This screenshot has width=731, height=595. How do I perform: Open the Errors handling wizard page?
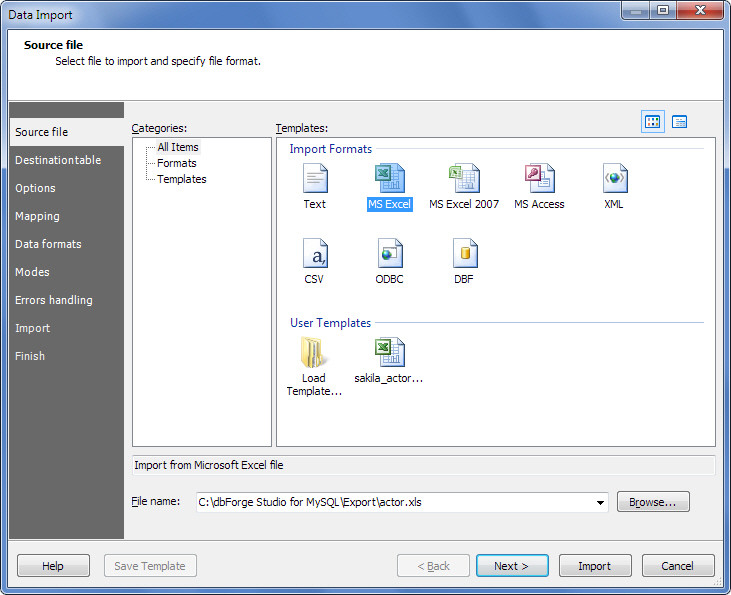(67, 300)
